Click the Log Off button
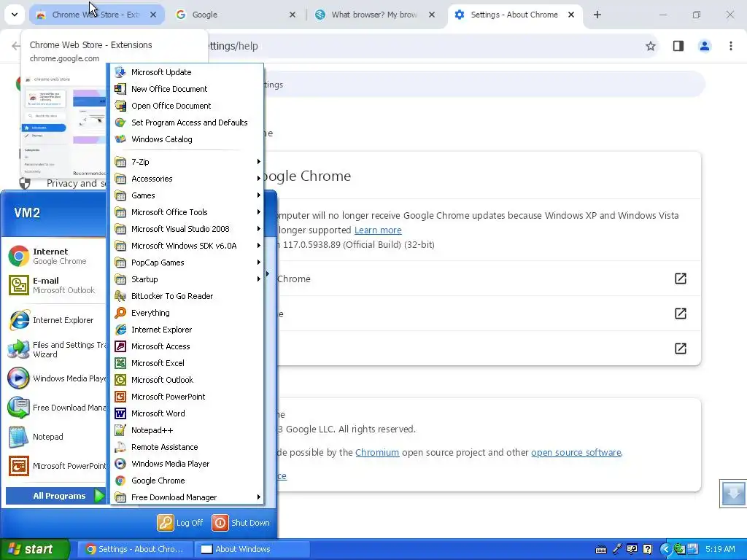The image size is (747, 560). pyautogui.click(x=181, y=522)
